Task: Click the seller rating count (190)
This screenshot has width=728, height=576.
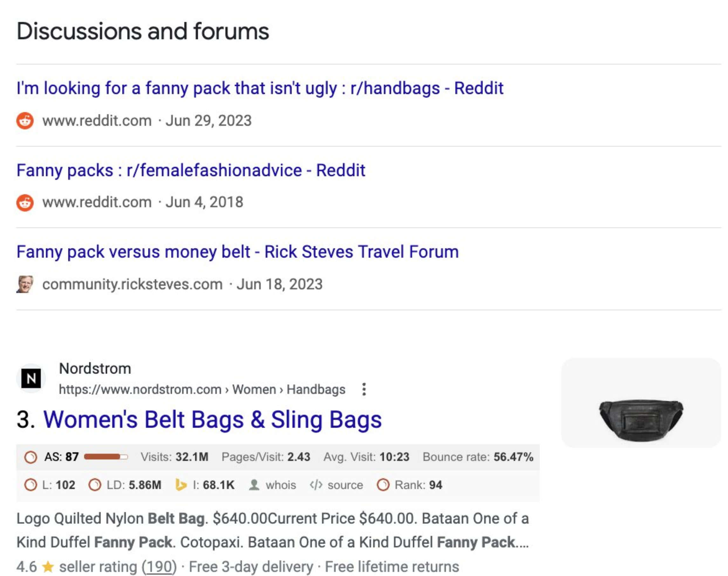Action: pos(159,567)
